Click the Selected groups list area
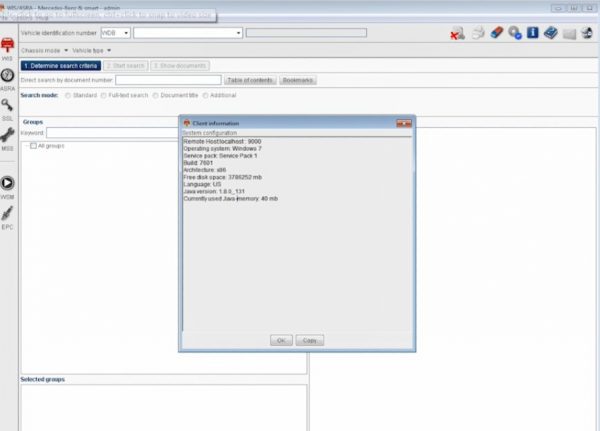 pos(164,408)
